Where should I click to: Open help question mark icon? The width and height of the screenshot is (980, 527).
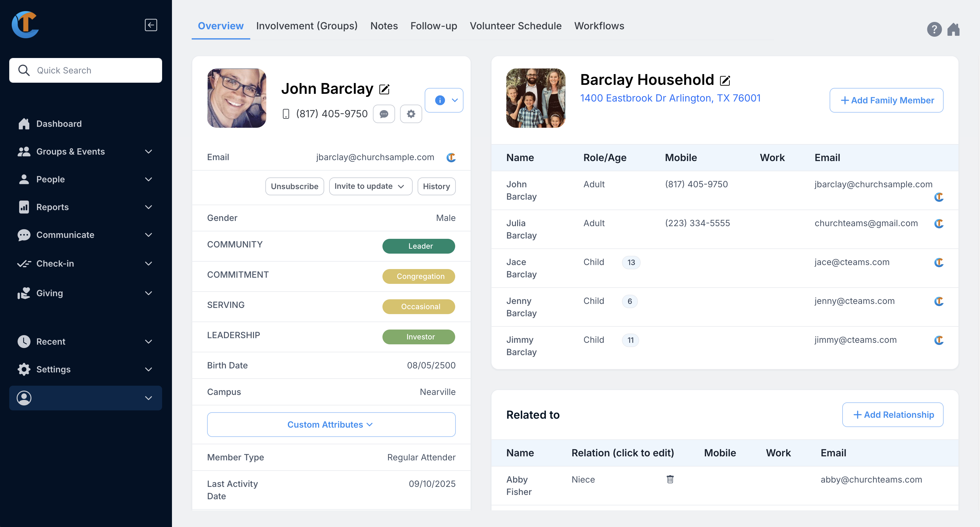(x=934, y=29)
